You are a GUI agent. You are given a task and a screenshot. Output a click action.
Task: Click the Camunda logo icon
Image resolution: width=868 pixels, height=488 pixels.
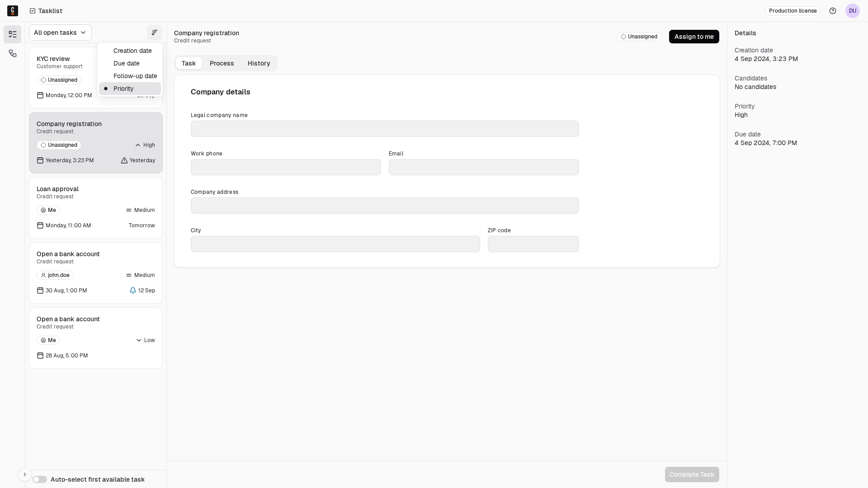[13, 11]
